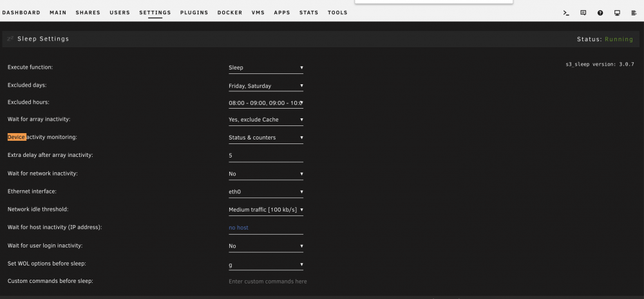Image resolution: width=644 pixels, height=299 pixels.
Task: Open the feedback icon in header
Action: point(583,13)
